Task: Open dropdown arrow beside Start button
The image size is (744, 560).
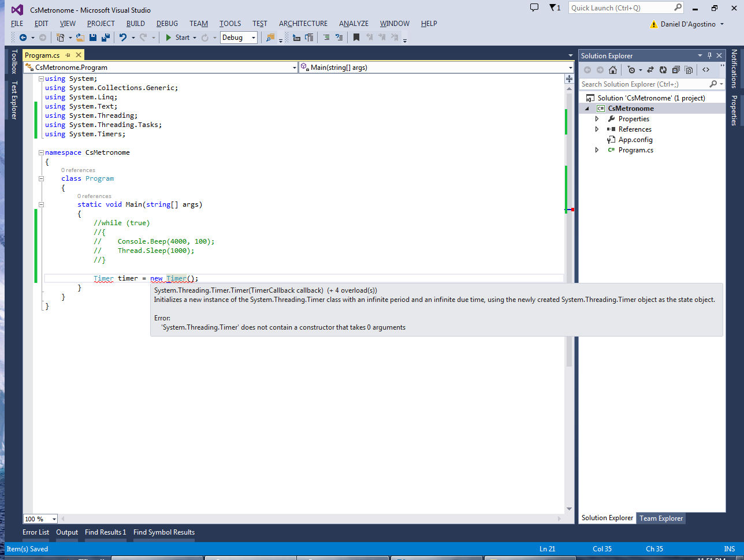Action: tap(195, 38)
